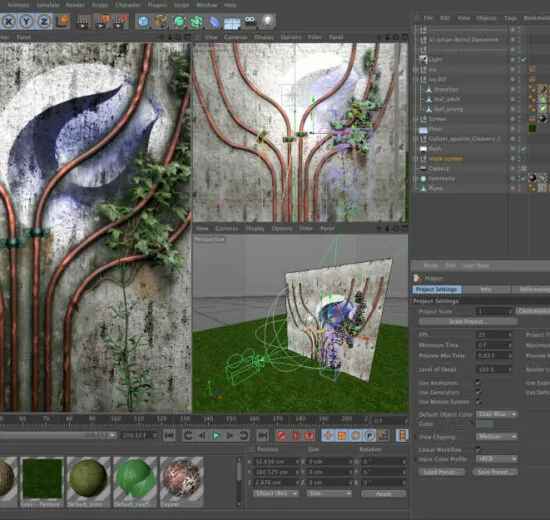
Task: Toggle the Parameter key icon
Action: (369, 435)
